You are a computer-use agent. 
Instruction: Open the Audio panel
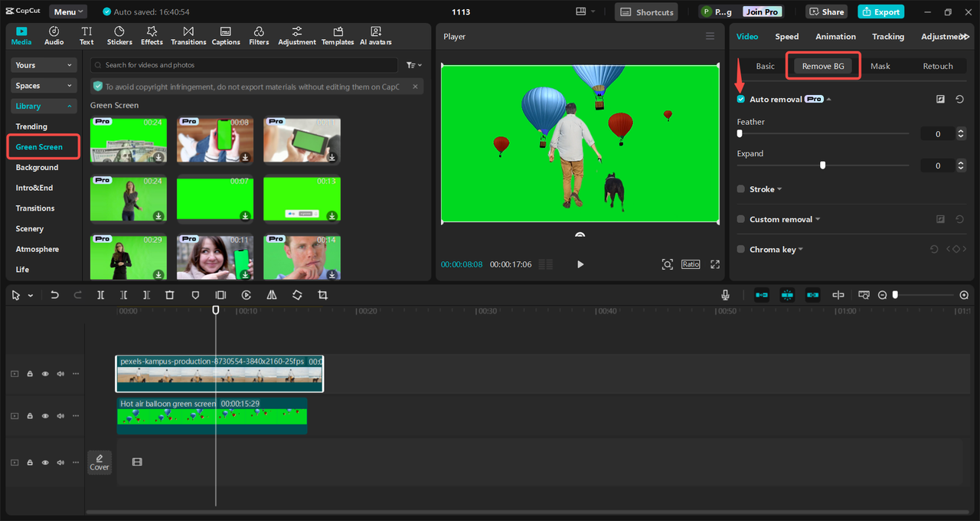click(54, 35)
